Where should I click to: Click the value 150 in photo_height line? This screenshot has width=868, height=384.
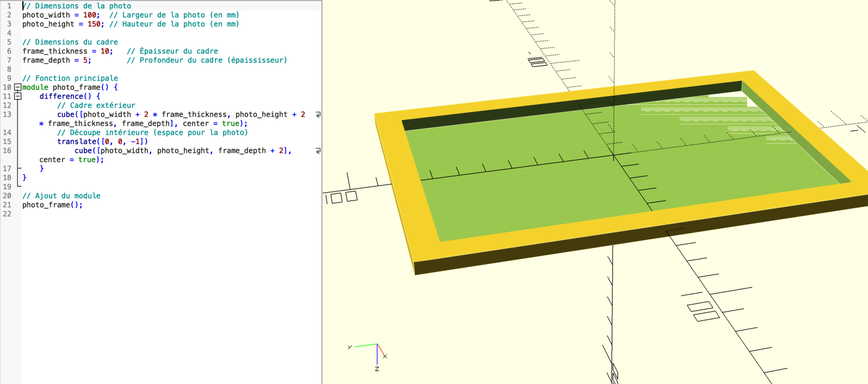(94, 24)
